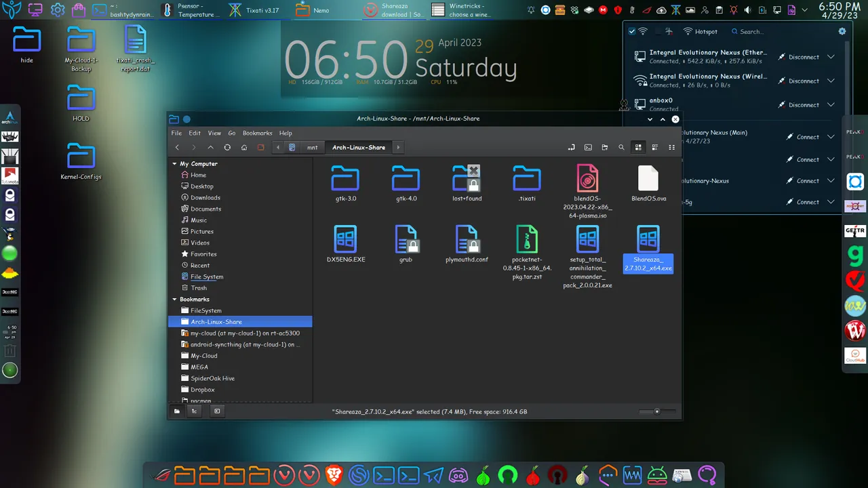
Task: Adjust Nemo zoom slider
Action: click(657, 411)
